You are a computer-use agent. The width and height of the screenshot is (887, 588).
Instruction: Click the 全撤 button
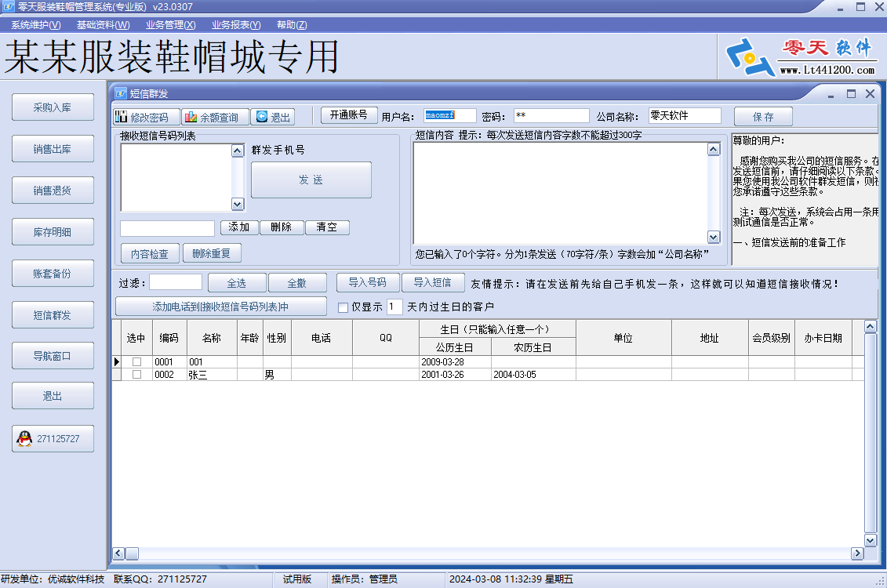(x=297, y=283)
